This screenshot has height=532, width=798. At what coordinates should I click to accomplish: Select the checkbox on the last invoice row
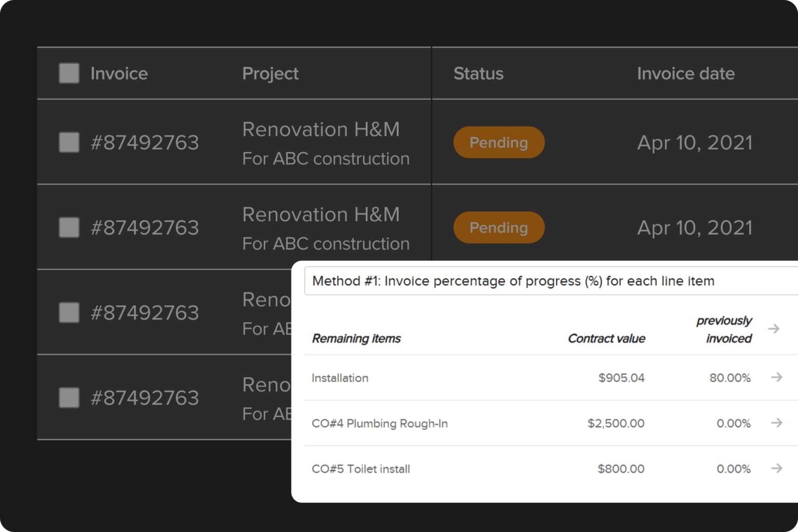[69, 397]
